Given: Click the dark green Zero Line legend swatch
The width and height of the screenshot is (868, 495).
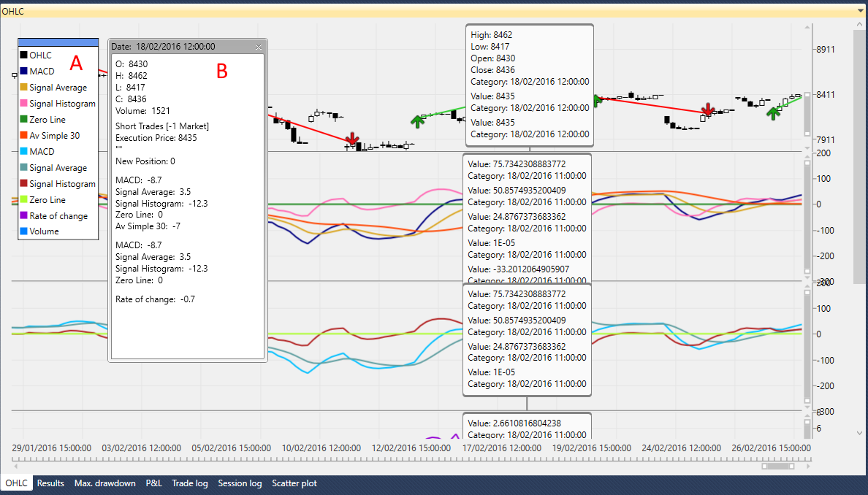Looking at the screenshot, I should (x=24, y=119).
